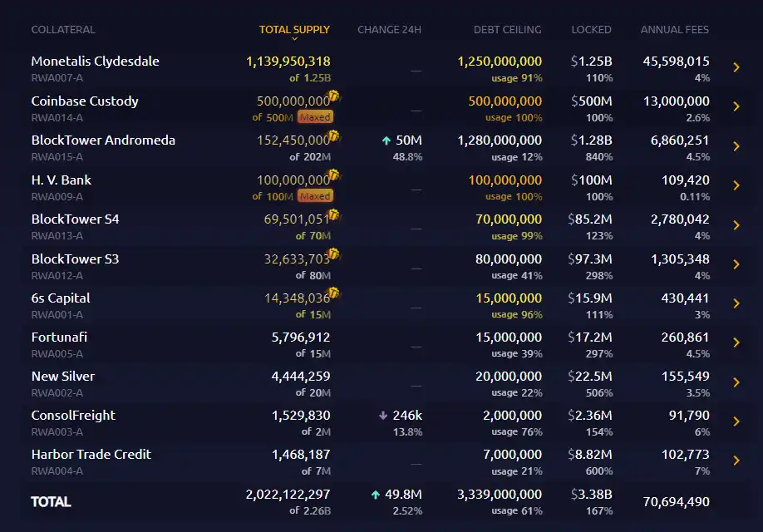Click the coin badge icon on 6s Capital supply

click(x=334, y=293)
